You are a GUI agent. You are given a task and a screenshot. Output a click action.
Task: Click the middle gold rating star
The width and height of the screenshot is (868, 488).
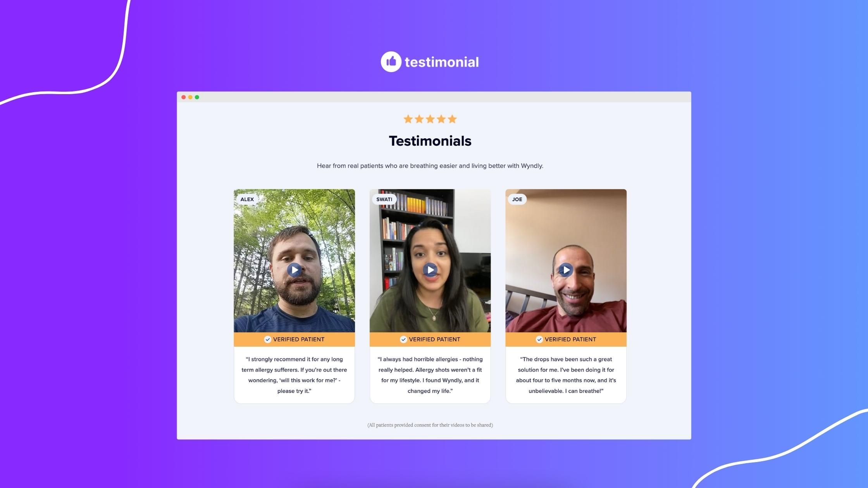(x=430, y=119)
